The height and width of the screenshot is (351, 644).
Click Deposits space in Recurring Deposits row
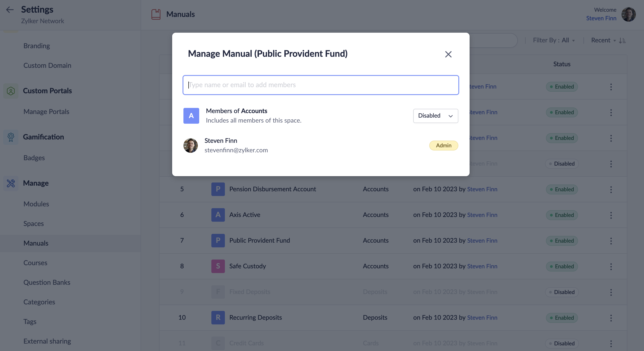(x=375, y=317)
